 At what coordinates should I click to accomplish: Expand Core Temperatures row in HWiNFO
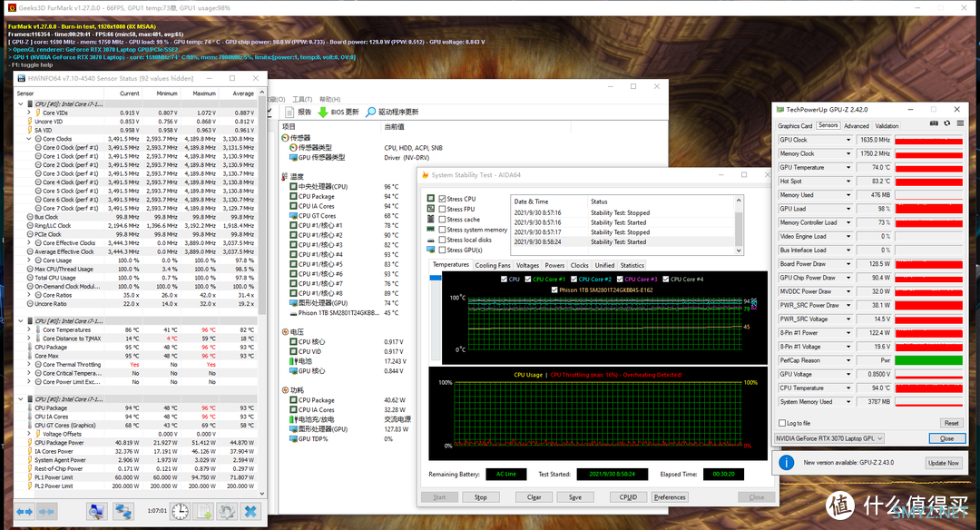(29, 329)
